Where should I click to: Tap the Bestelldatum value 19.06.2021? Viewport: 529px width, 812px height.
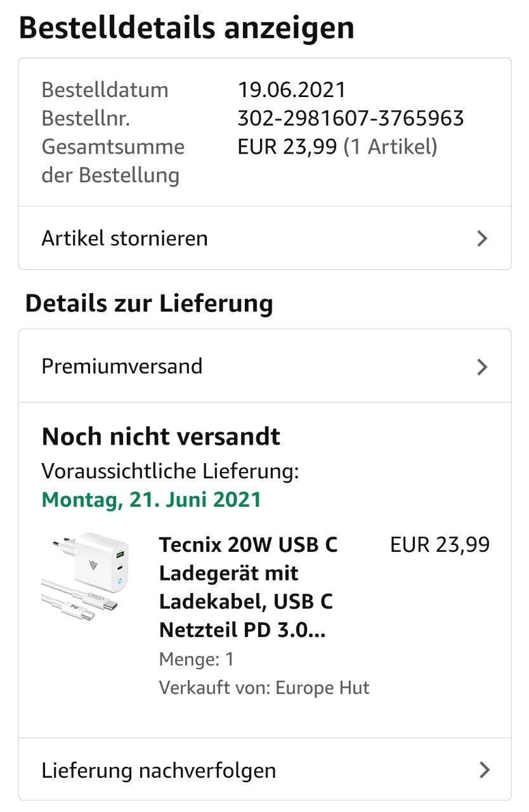point(292,89)
